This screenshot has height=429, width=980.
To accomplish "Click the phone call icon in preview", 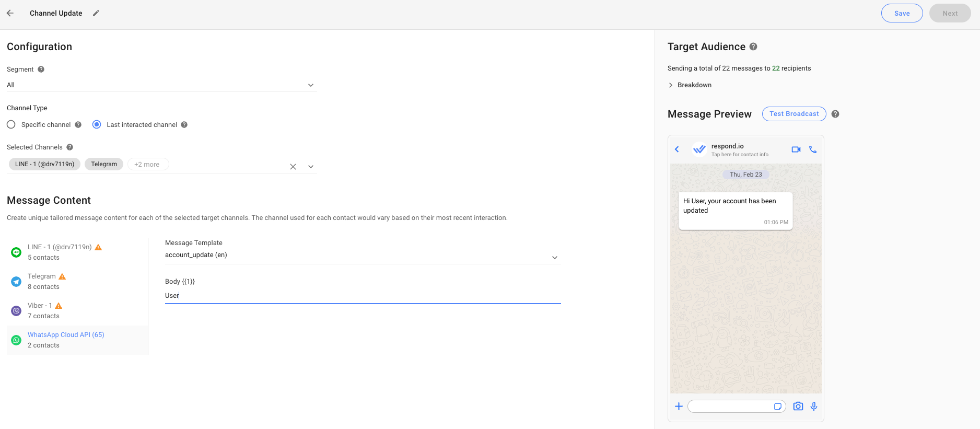I will (812, 149).
